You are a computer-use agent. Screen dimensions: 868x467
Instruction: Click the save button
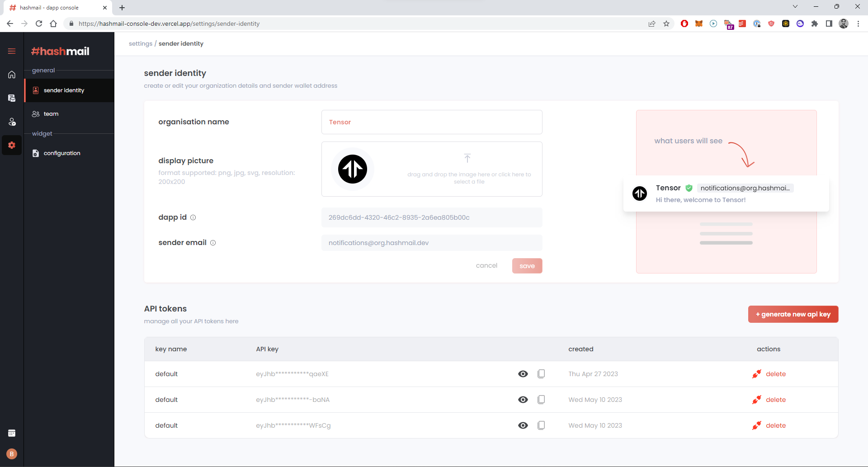point(527,266)
